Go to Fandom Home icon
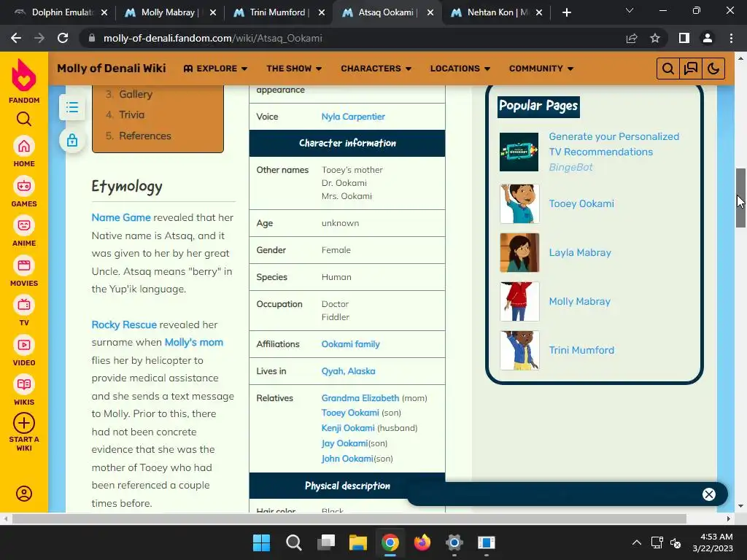 click(x=24, y=146)
